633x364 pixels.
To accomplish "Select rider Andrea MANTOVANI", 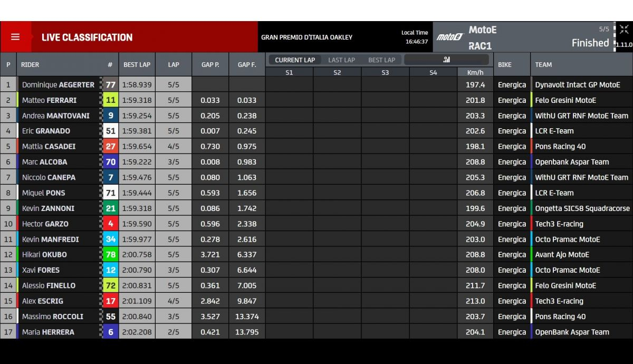I will (55, 116).
